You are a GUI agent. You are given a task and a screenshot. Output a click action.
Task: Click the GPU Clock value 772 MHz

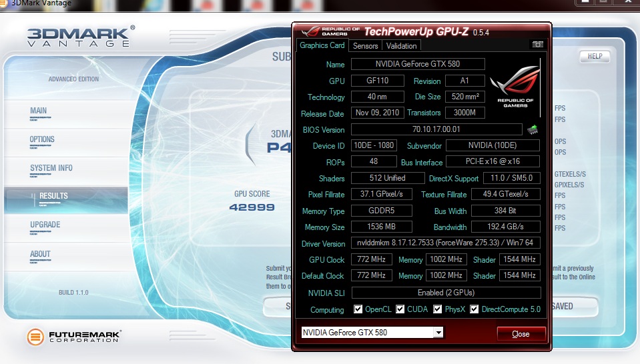[372, 259]
